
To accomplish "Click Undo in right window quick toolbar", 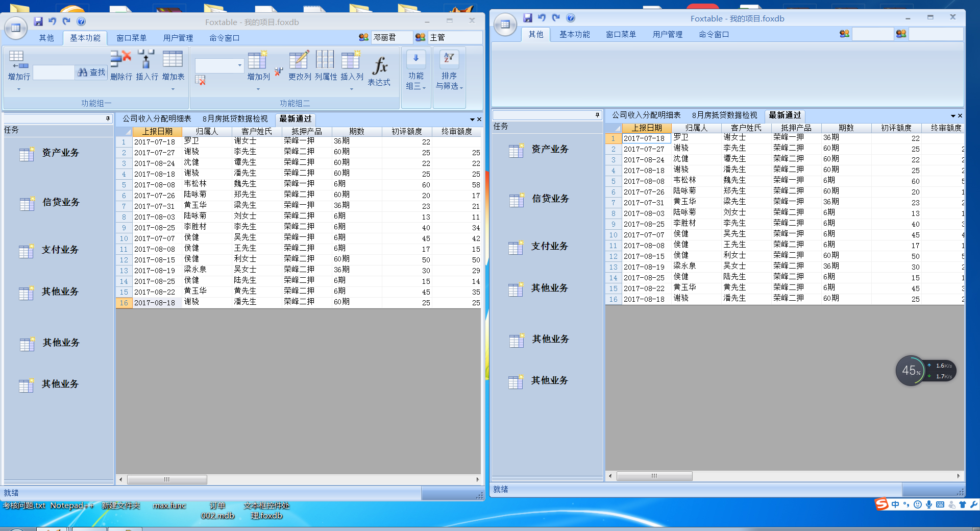I will pos(542,18).
